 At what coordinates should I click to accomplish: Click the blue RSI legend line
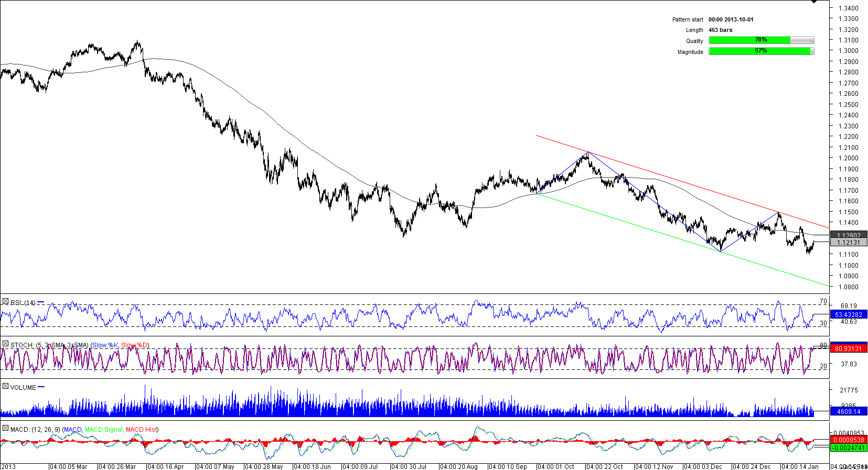41,302
